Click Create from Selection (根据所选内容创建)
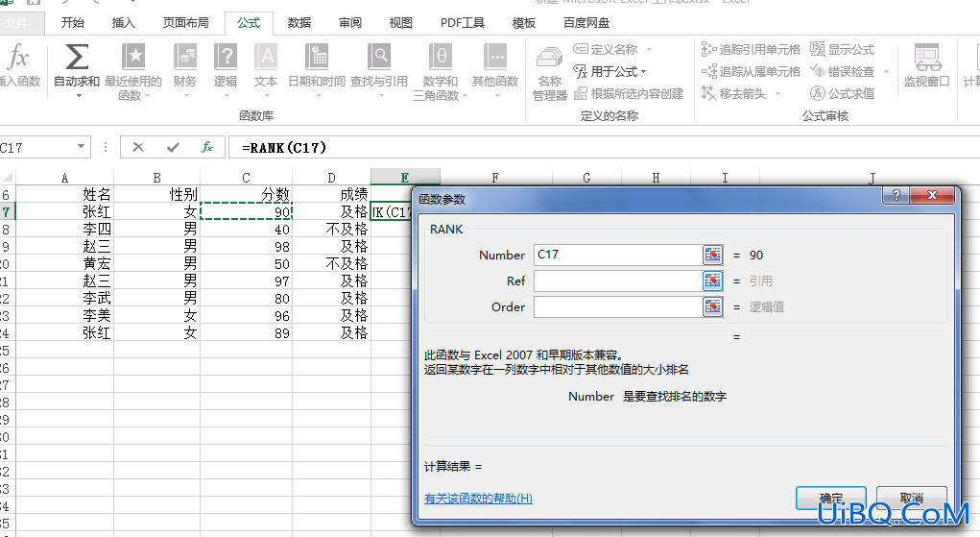980x537 pixels. [629, 94]
